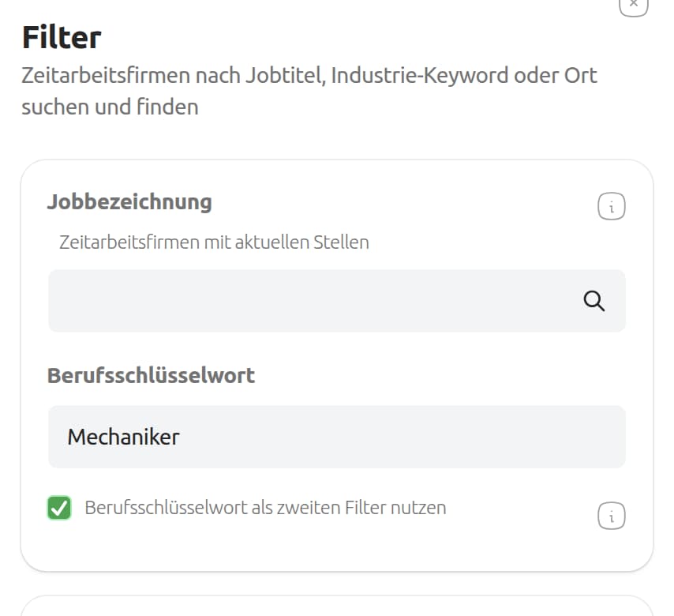
Task: Click the word Mechaniker in the field
Action: tap(123, 437)
